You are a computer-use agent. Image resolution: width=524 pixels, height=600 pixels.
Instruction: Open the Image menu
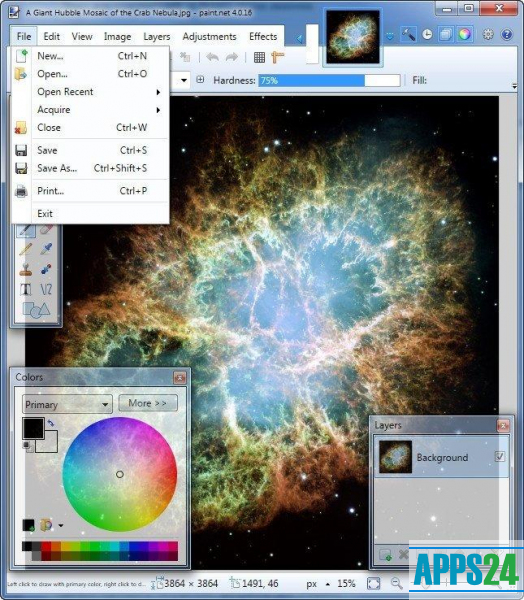118,36
